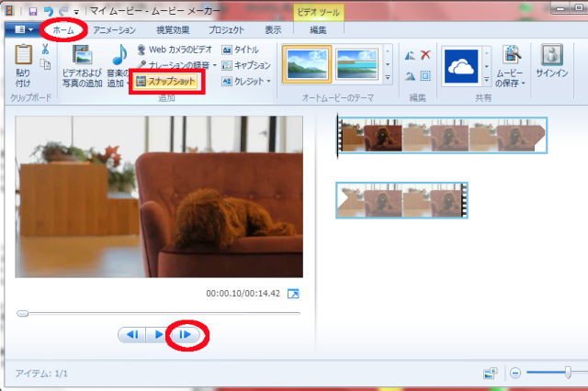The width and height of the screenshot is (588, 391).
Task: Take a snapshot with スナップショット
Action: [166, 82]
